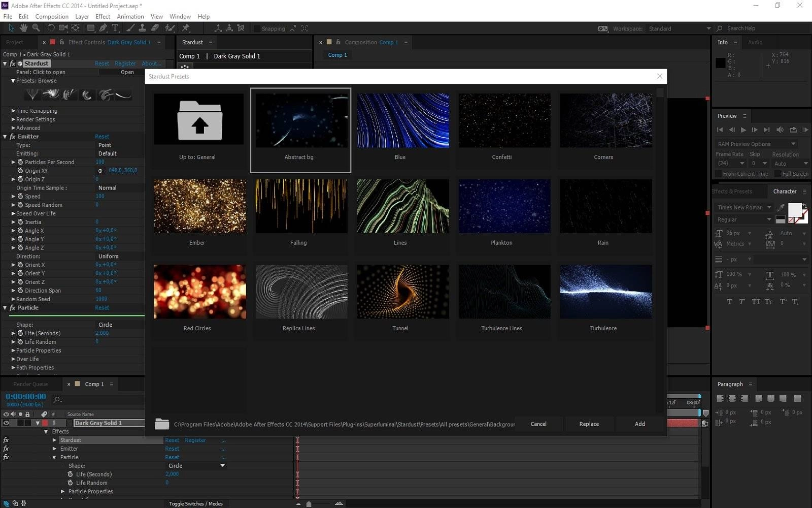Expand Time Remapping group
Viewport: 812px width, 508px height.
(x=13, y=111)
